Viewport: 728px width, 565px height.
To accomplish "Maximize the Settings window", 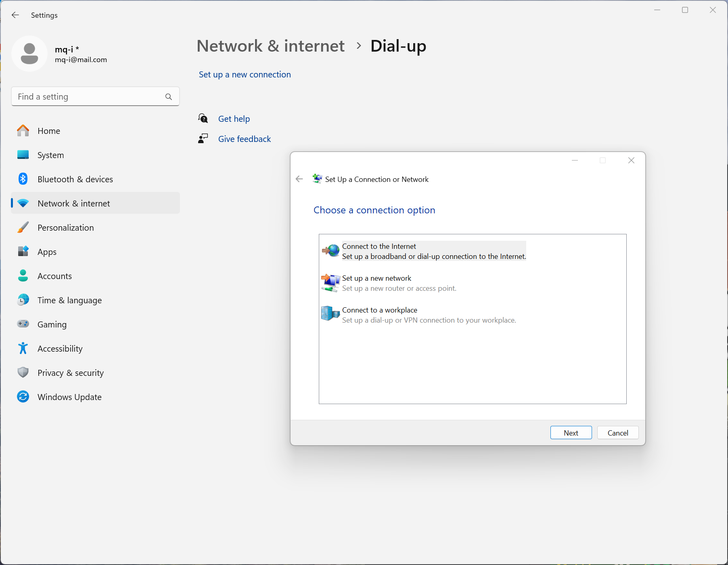I will [x=685, y=10].
